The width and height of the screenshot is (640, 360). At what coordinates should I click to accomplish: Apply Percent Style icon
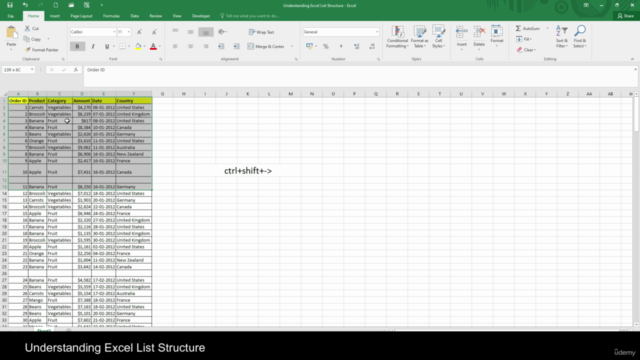click(x=326, y=47)
